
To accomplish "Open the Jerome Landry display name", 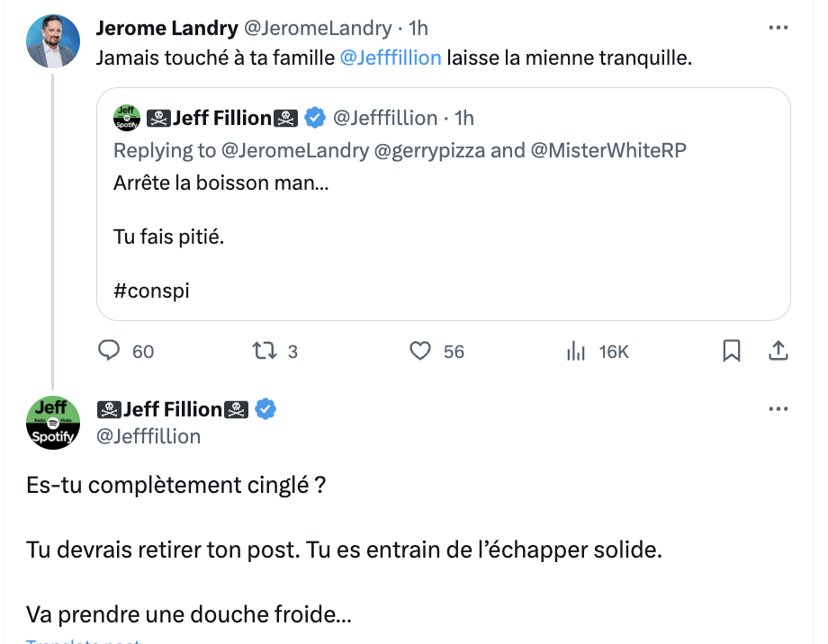I will tap(166, 28).
